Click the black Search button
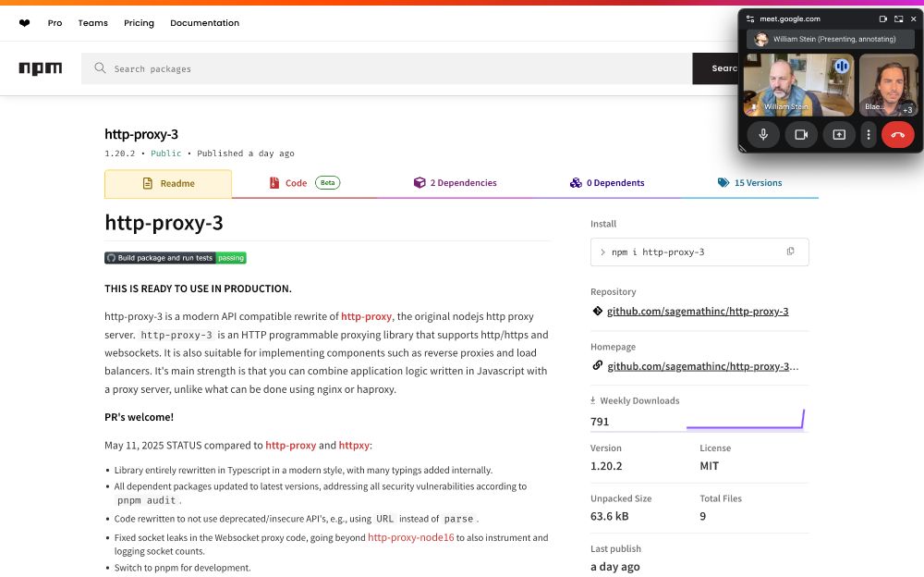The image size is (924, 577). click(x=715, y=68)
